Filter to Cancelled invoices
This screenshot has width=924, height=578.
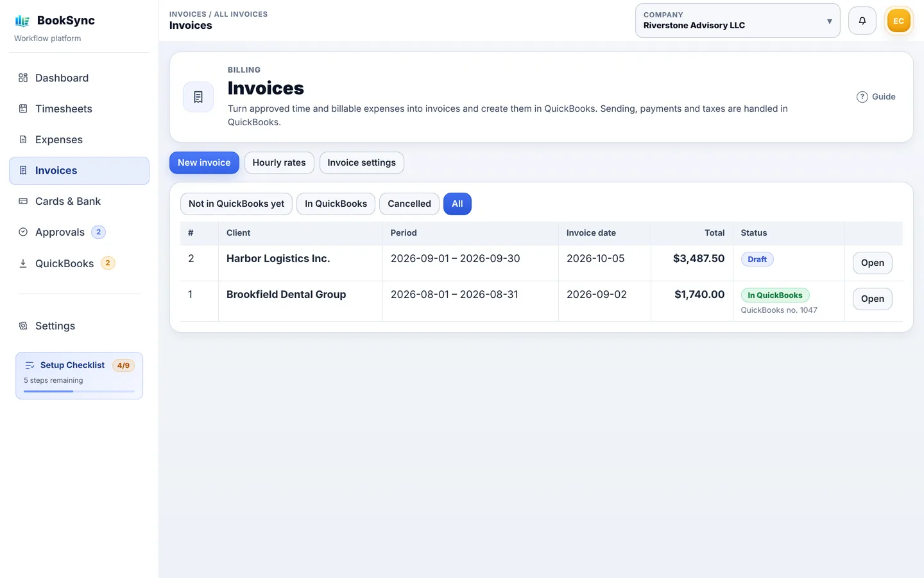pyautogui.click(x=409, y=204)
